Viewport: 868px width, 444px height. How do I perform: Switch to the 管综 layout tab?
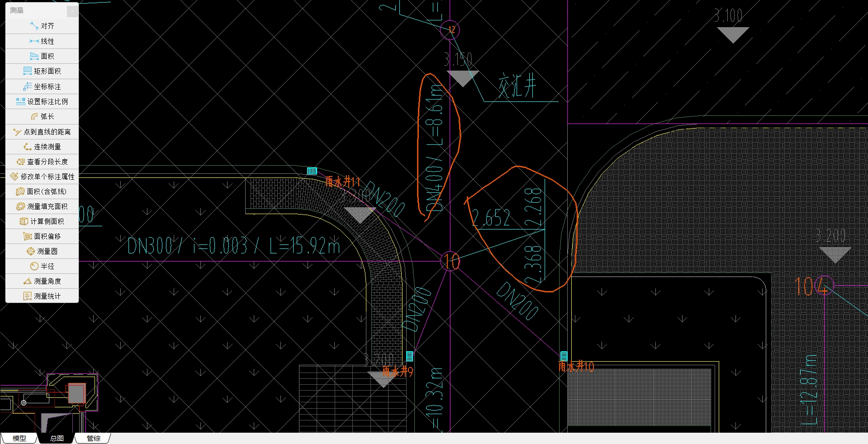(94, 438)
